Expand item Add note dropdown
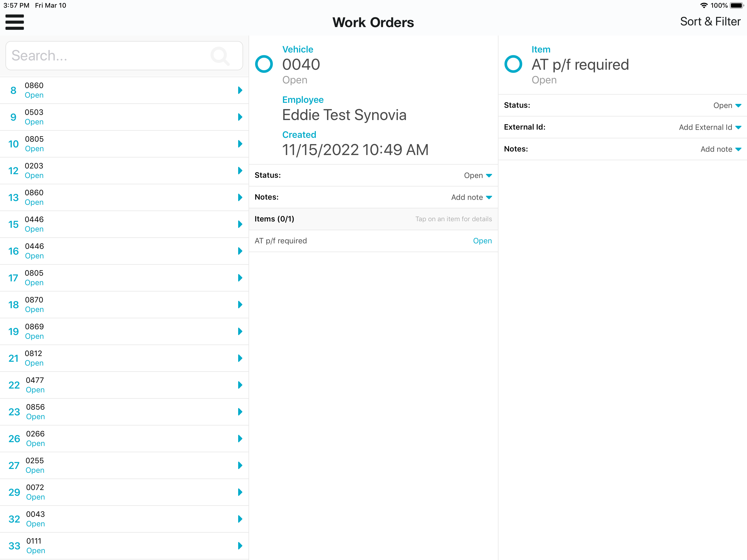Image resolution: width=747 pixels, height=560 pixels. click(721, 149)
